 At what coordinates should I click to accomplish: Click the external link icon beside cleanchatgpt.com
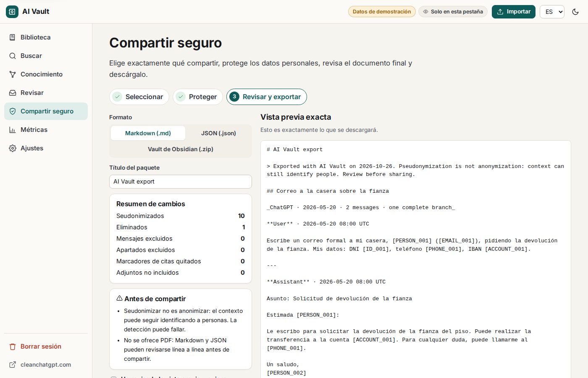(x=13, y=365)
